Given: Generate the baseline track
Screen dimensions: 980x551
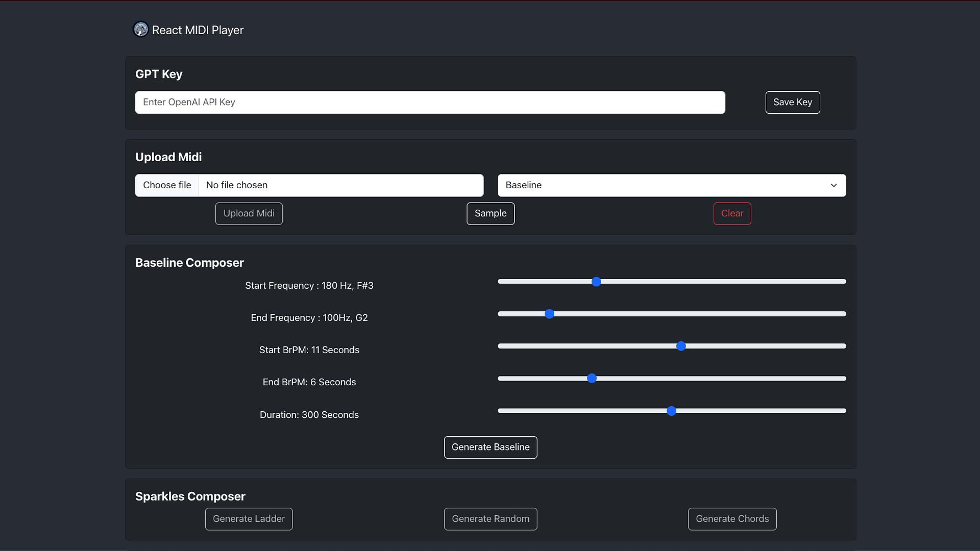Looking at the screenshot, I should tap(490, 447).
